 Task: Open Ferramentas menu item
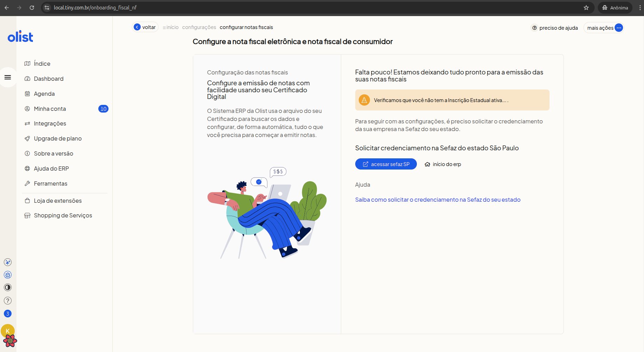tap(50, 184)
